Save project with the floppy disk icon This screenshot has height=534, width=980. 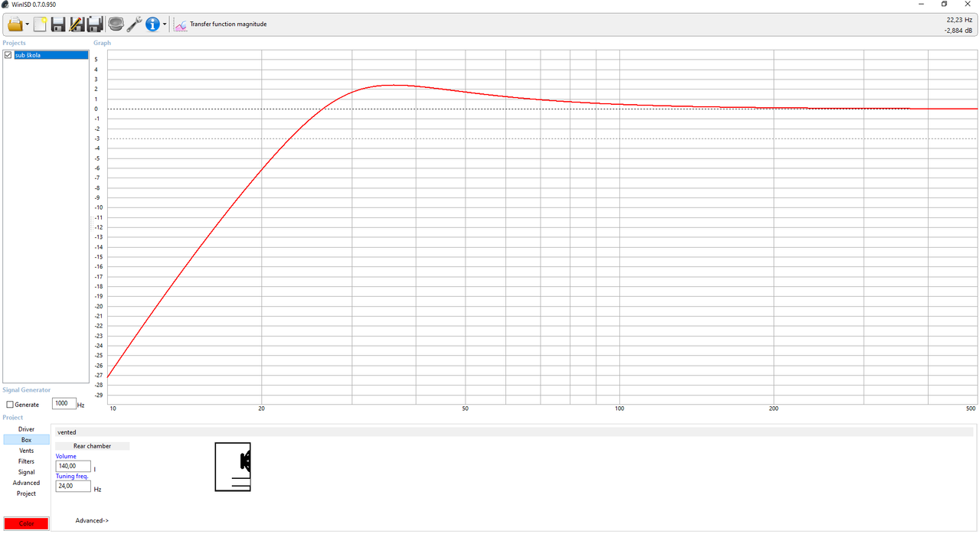coord(58,24)
